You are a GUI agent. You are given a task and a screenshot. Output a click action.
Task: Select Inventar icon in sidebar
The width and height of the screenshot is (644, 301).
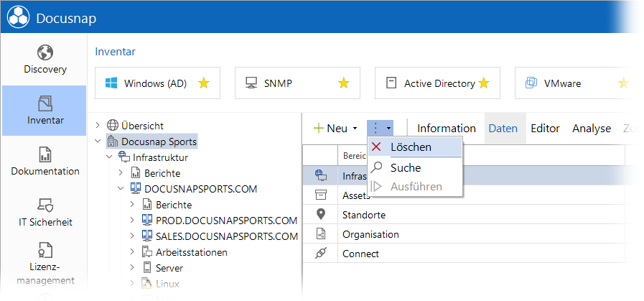pyautogui.click(x=45, y=103)
